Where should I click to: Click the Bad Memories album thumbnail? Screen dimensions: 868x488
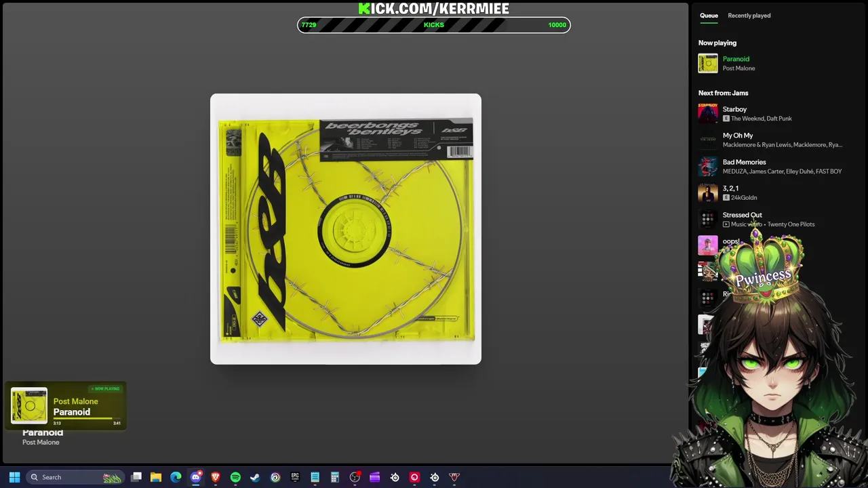(708, 166)
